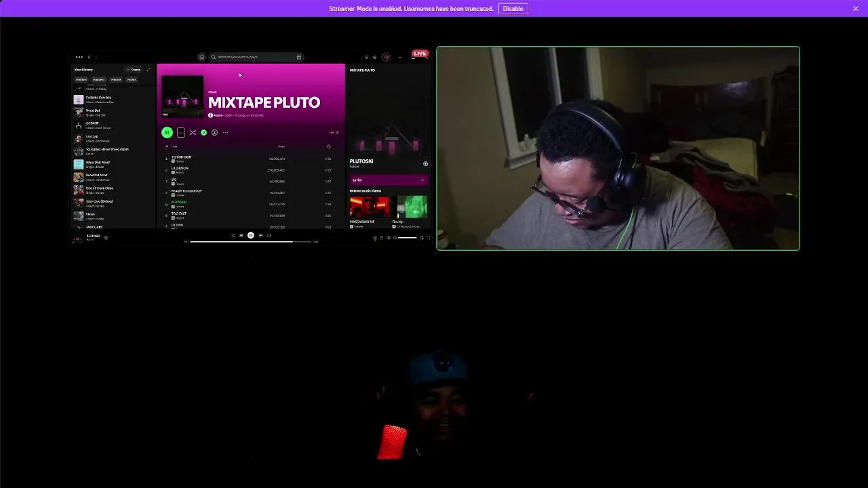Toggle shuffle for the album

(x=193, y=132)
